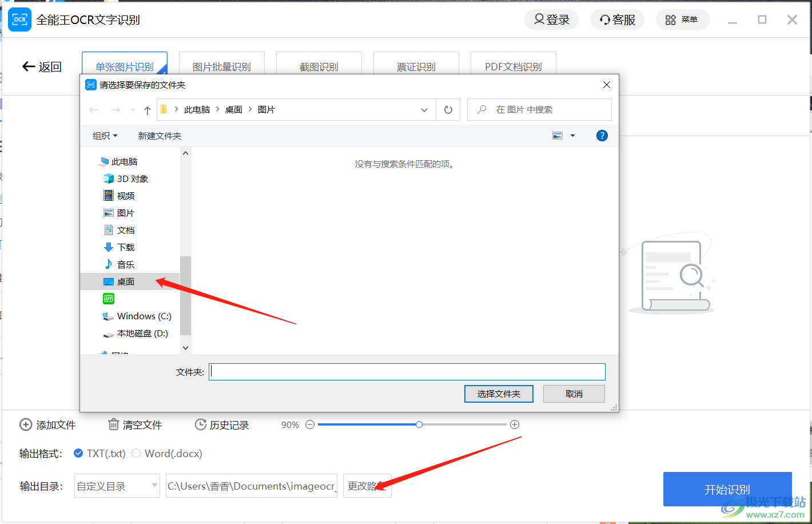
Task: Open the 登录 login button
Action: tap(552, 19)
